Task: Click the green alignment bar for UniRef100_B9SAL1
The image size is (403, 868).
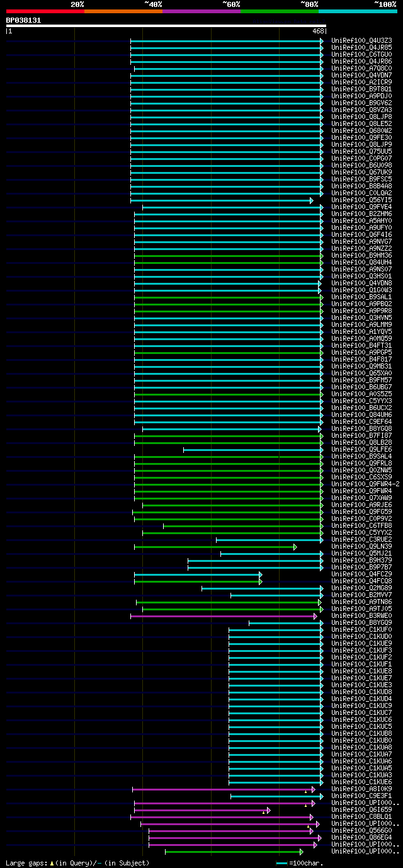Action: click(228, 297)
